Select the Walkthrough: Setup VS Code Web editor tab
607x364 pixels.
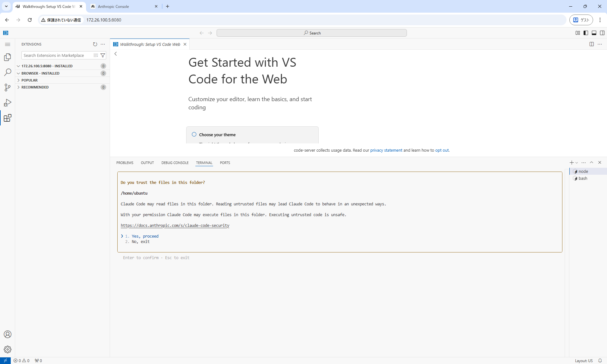coord(150,44)
